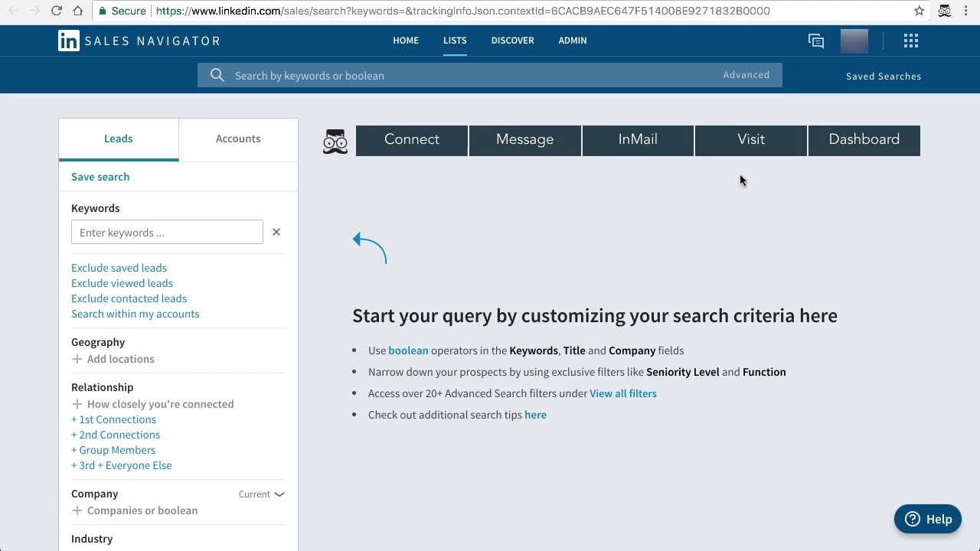This screenshot has height=551, width=980.
Task: Click plus icon beside How closely you're connected
Action: click(x=77, y=404)
